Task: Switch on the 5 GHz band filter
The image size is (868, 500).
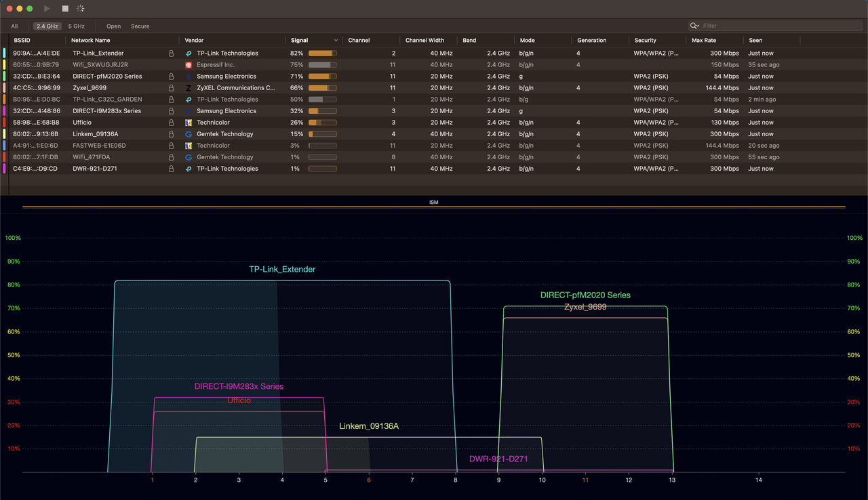Action: click(x=76, y=26)
